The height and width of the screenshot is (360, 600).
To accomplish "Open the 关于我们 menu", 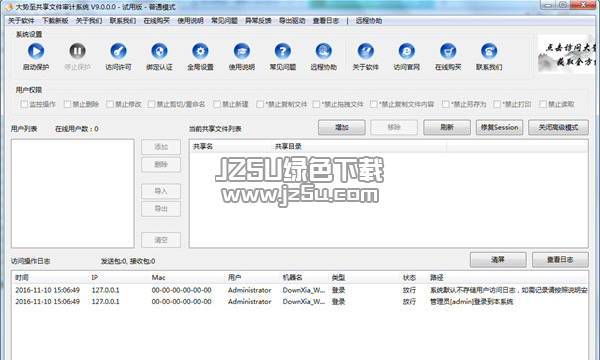I will pyautogui.click(x=89, y=21).
